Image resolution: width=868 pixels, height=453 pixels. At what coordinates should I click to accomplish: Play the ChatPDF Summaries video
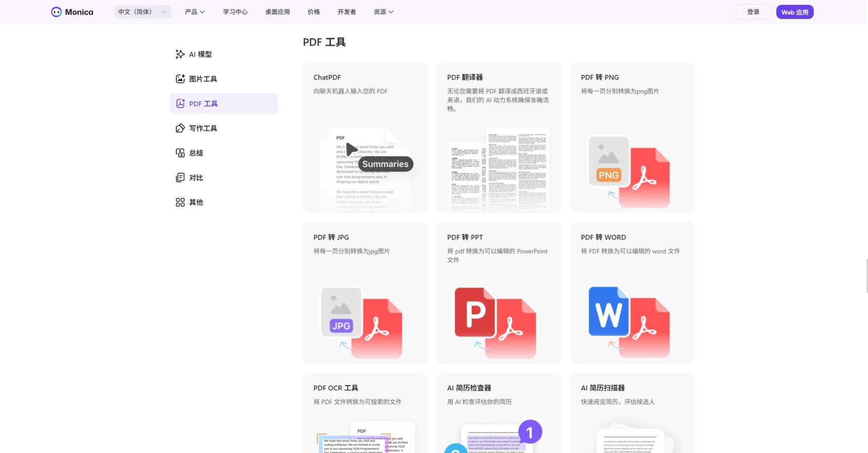[352, 149]
